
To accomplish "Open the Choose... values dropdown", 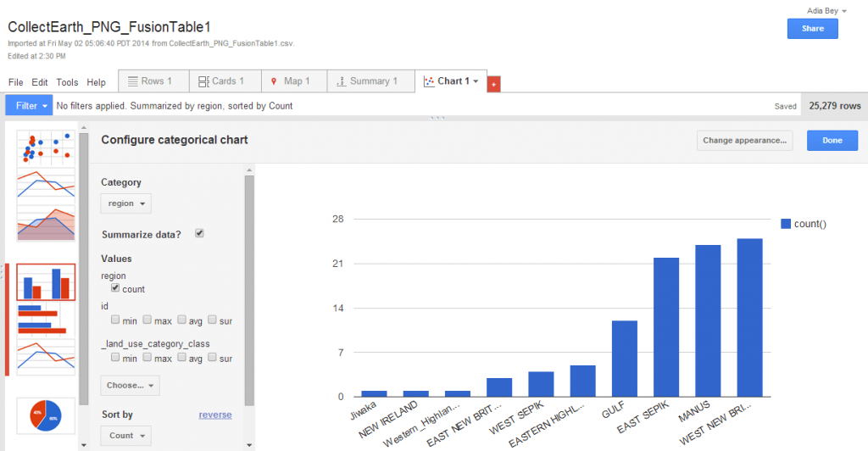I will (130, 385).
